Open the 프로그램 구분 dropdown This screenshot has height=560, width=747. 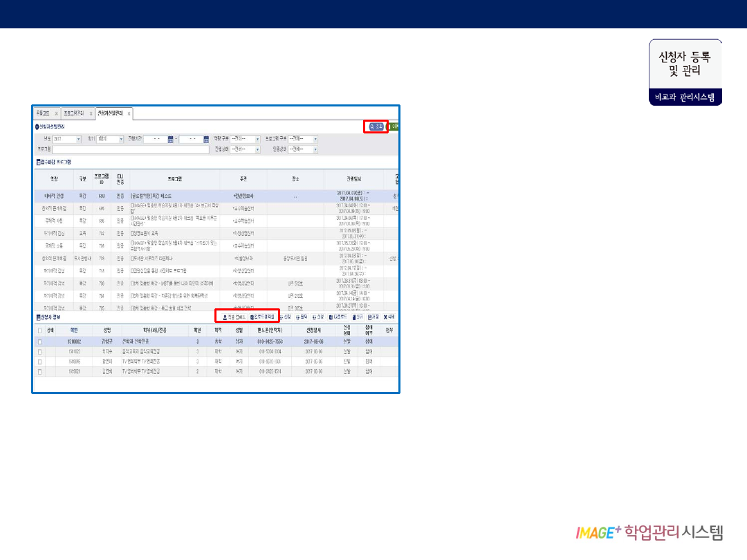point(303,139)
